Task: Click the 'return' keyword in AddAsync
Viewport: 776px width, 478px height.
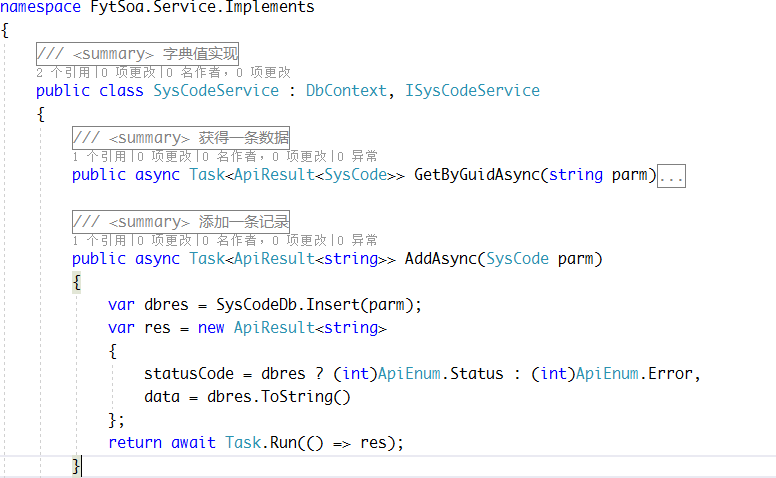Action: pyautogui.click(x=135, y=442)
